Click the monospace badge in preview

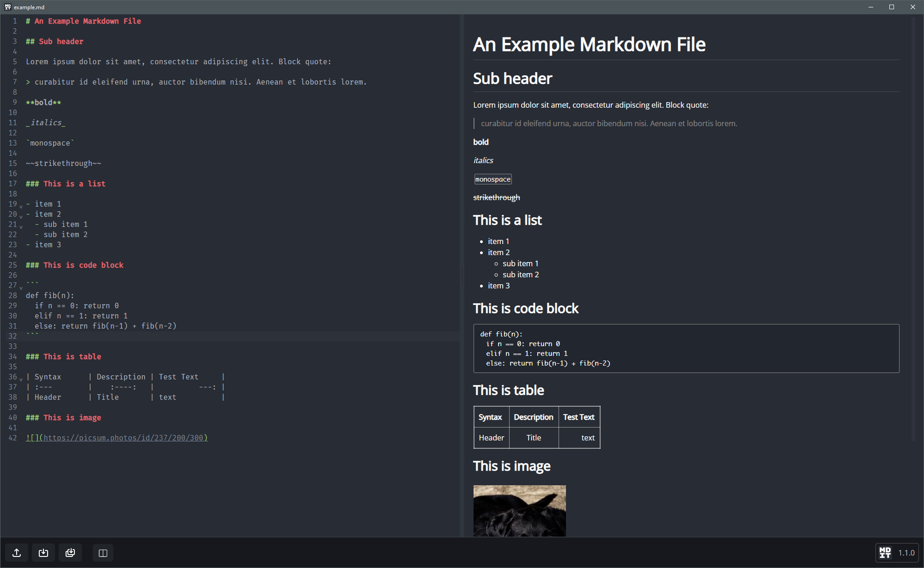pyautogui.click(x=492, y=179)
